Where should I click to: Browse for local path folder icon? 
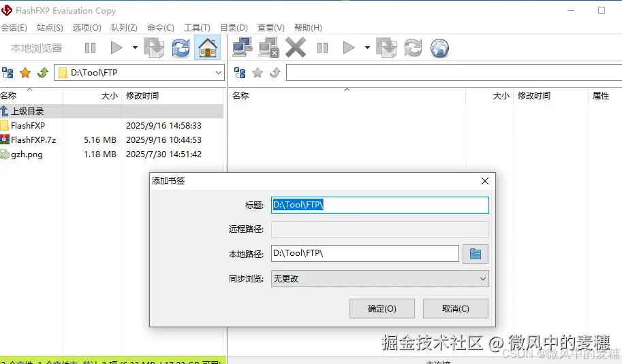pyautogui.click(x=476, y=254)
